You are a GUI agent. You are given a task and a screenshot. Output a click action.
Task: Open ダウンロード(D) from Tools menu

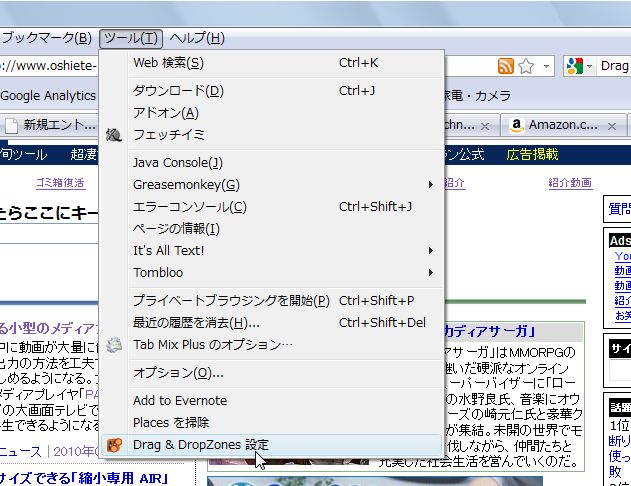coord(272,91)
